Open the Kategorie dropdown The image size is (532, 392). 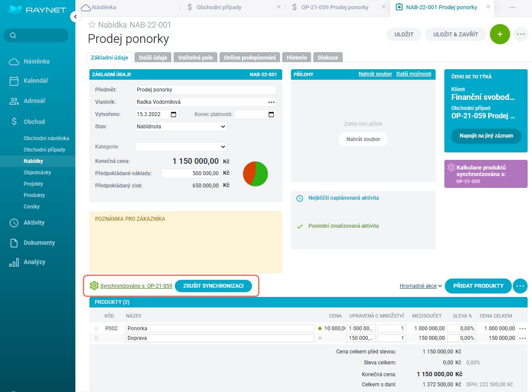click(181, 147)
